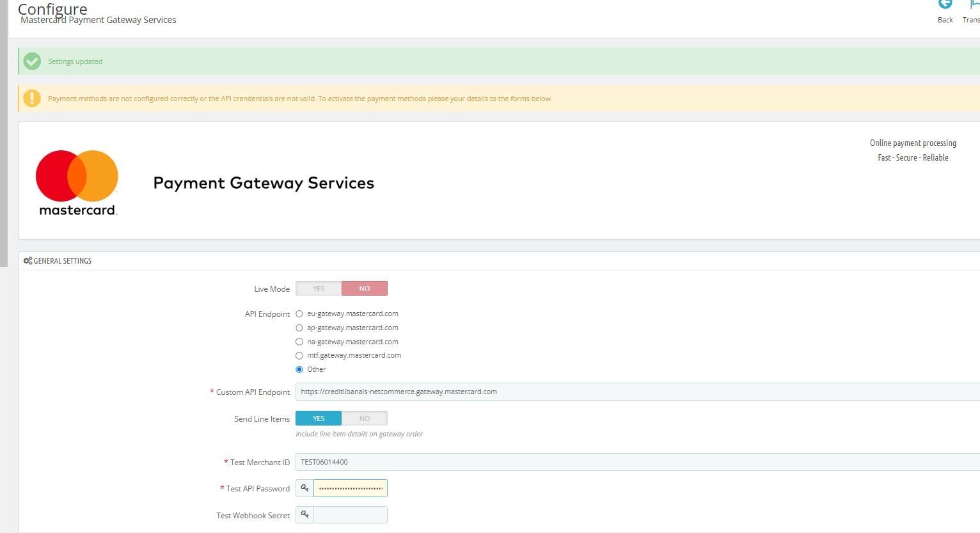The height and width of the screenshot is (533, 980).
Task: Enable Send Line Items with YES
Action: [x=319, y=418]
